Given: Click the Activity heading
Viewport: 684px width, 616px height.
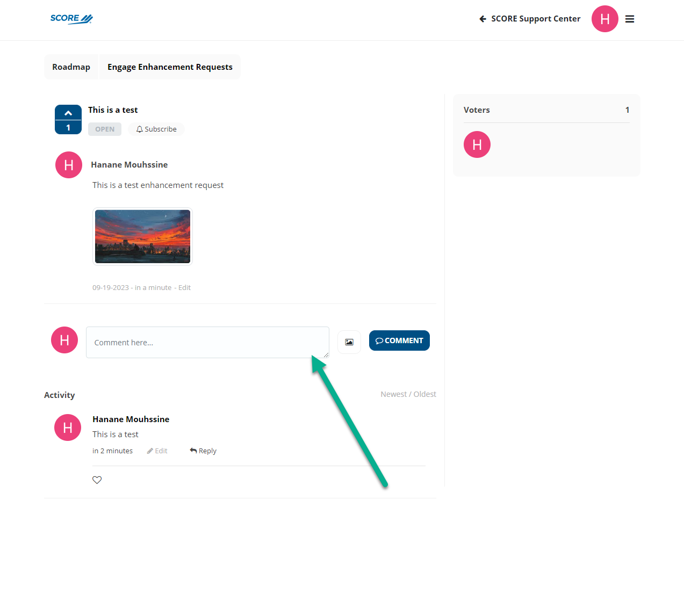Looking at the screenshot, I should click(x=60, y=395).
